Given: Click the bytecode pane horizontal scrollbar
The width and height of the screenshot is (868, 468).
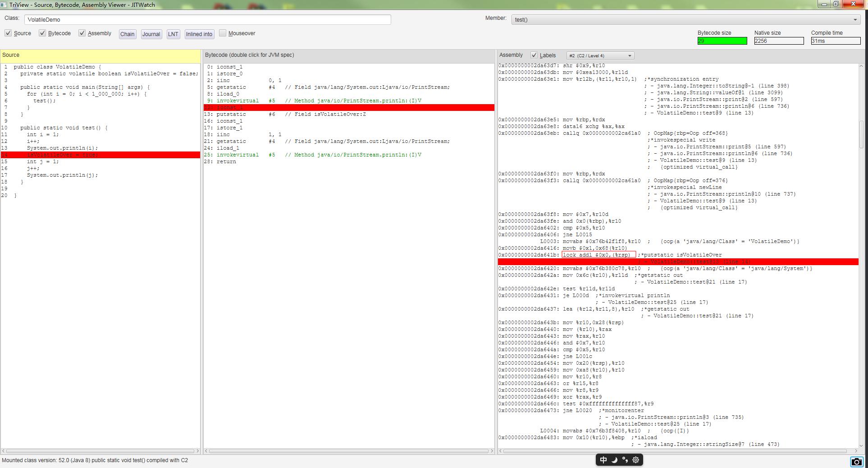Looking at the screenshot, I should 349,451.
